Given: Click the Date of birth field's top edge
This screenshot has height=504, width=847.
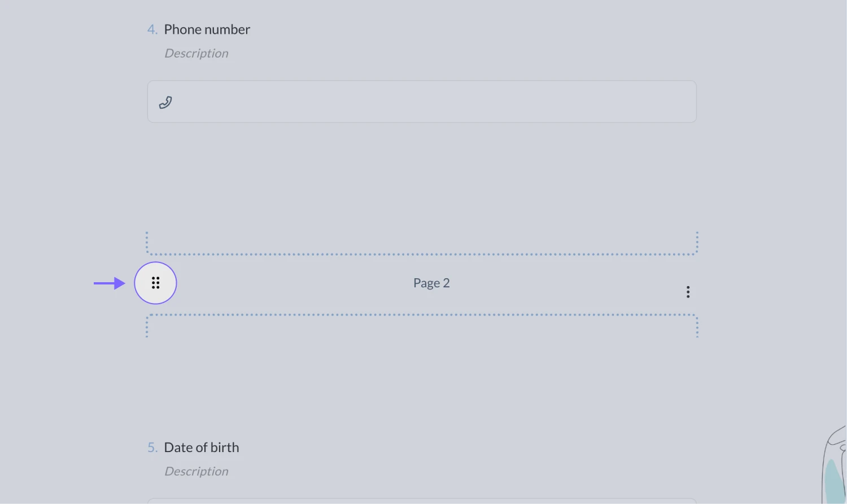Looking at the screenshot, I should click(422, 499).
